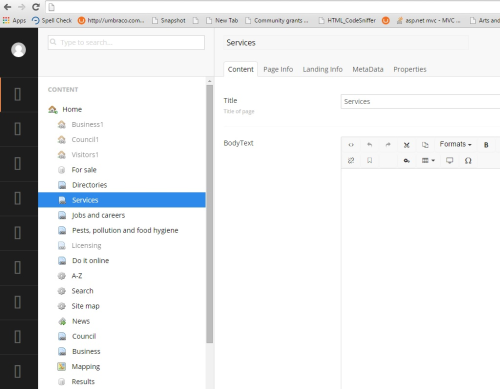Switch to the MetaData tab
The width and height of the screenshot is (500, 389).
click(368, 69)
